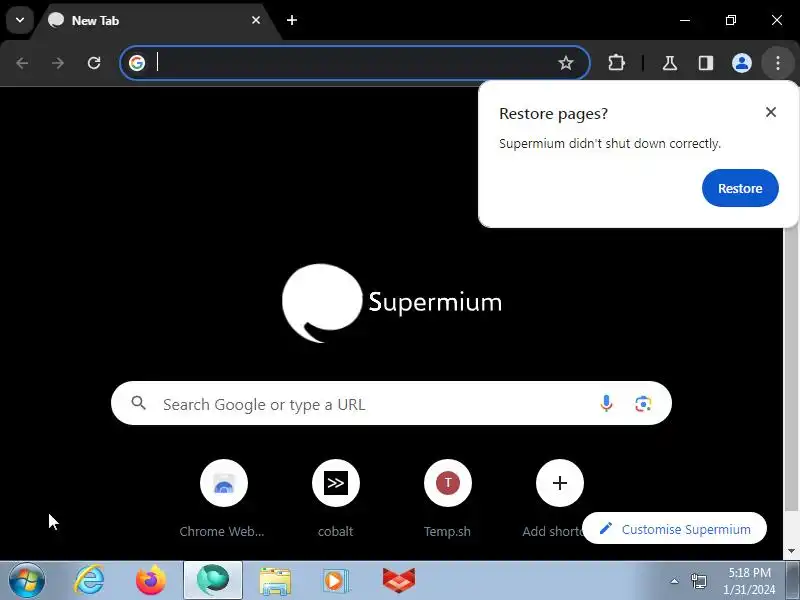Click the scrollbar down arrow
Viewport: 800px width, 600px height.
[x=791, y=552]
